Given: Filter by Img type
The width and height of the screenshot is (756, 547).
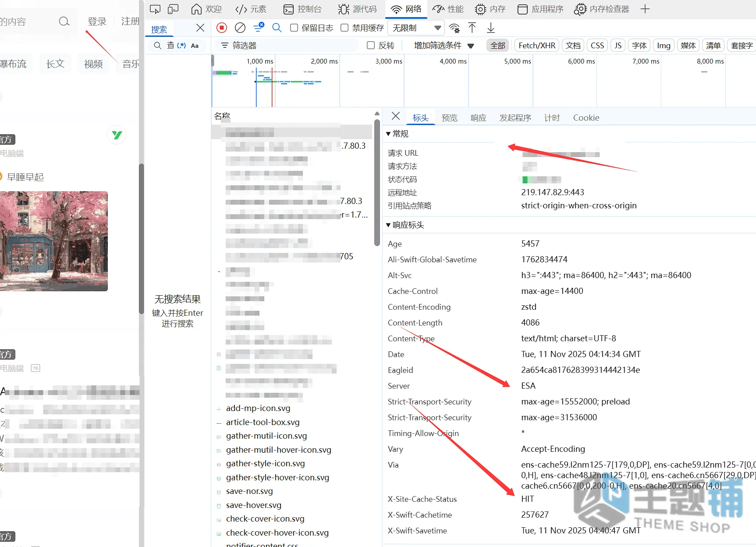Looking at the screenshot, I should [x=664, y=45].
